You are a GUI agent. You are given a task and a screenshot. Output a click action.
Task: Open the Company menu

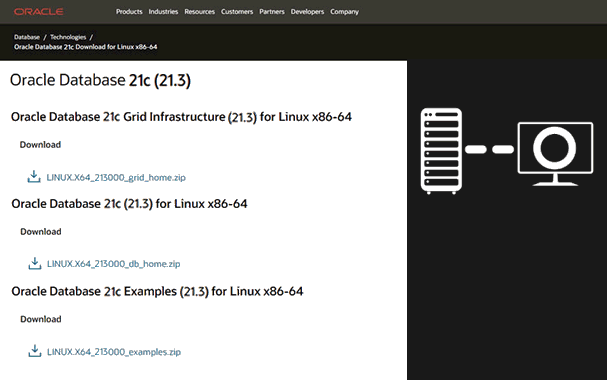coord(345,12)
